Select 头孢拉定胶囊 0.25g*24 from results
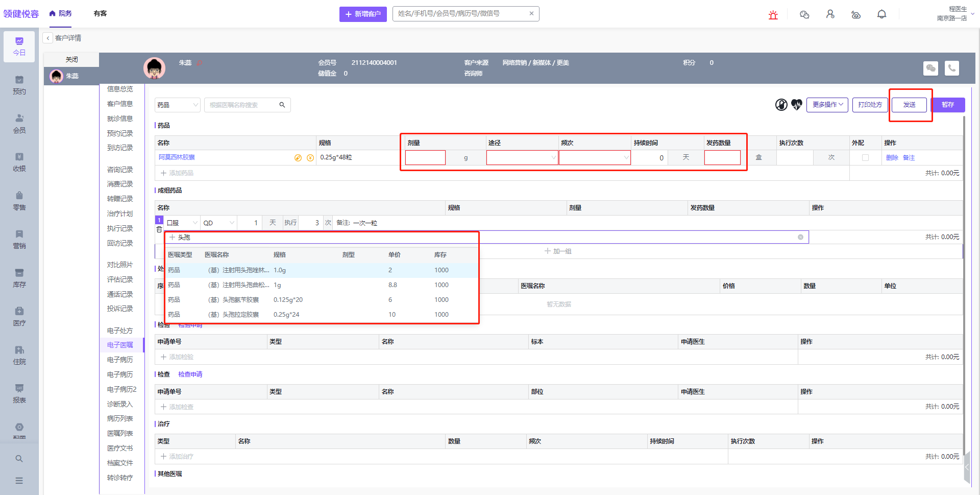Image resolution: width=980 pixels, height=495 pixels. pyautogui.click(x=322, y=315)
